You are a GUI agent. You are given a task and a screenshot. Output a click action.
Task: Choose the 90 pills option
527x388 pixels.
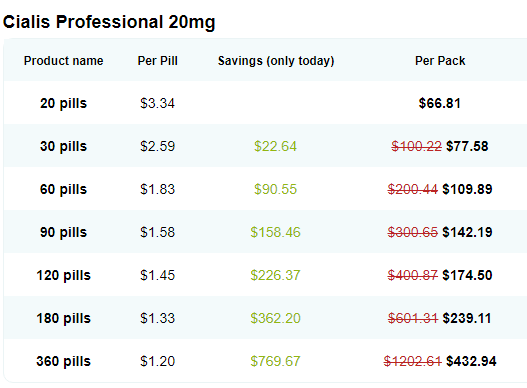[x=64, y=232]
